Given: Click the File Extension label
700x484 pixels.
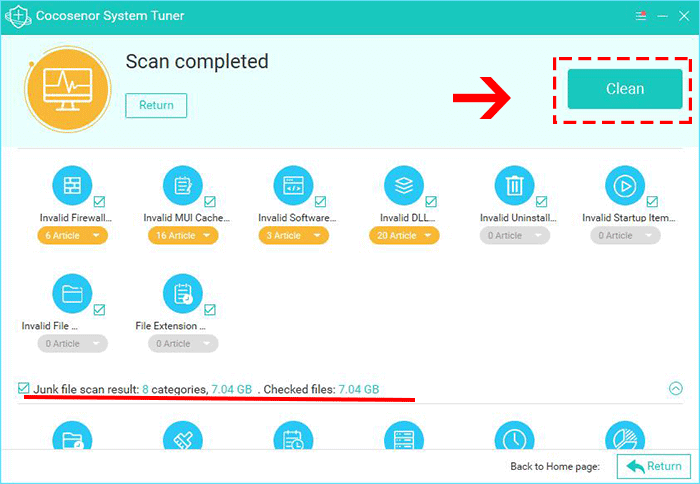Looking at the screenshot, I should pyautogui.click(x=170, y=326).
